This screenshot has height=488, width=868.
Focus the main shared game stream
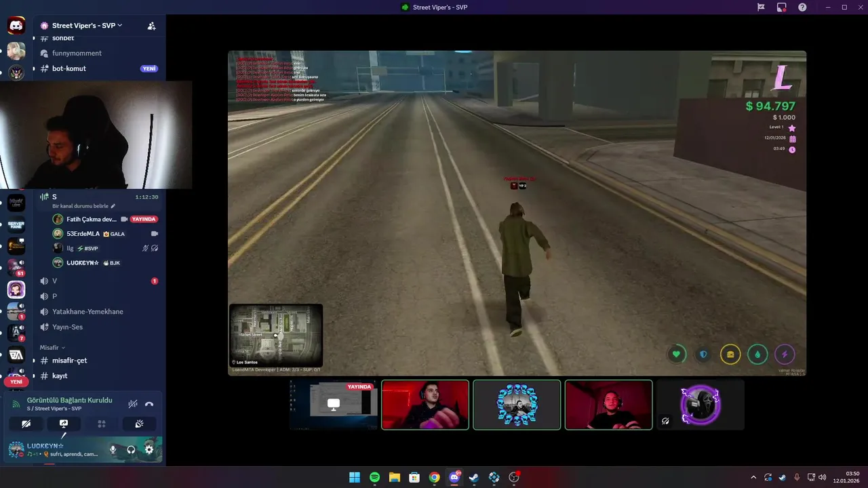517,213
